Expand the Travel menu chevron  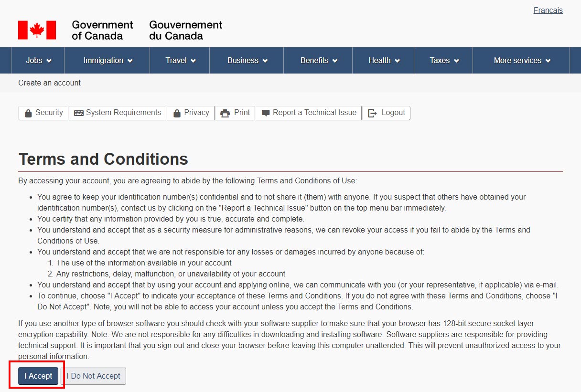point(193,61)
